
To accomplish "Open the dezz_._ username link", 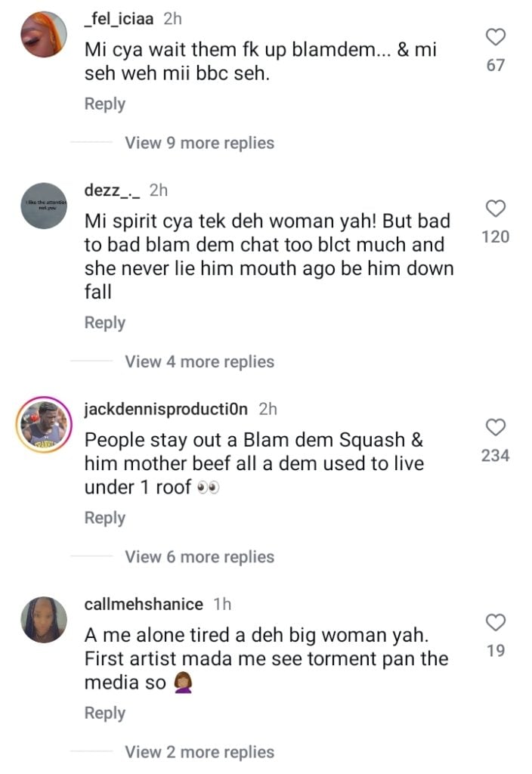I will 112,190.
